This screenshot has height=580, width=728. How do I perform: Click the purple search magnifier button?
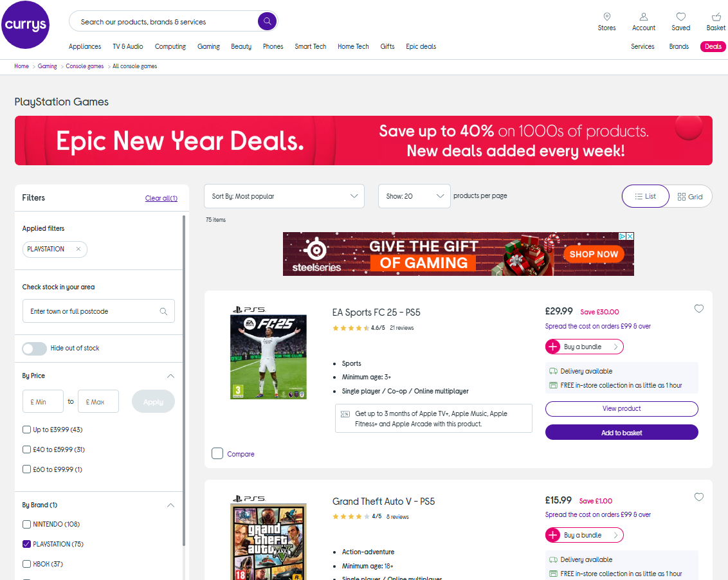[267, 21]
